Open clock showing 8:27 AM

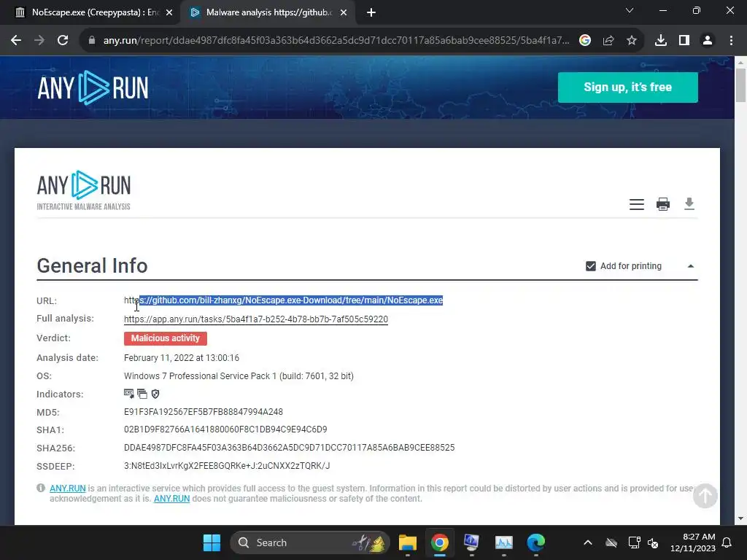[693, 542]
